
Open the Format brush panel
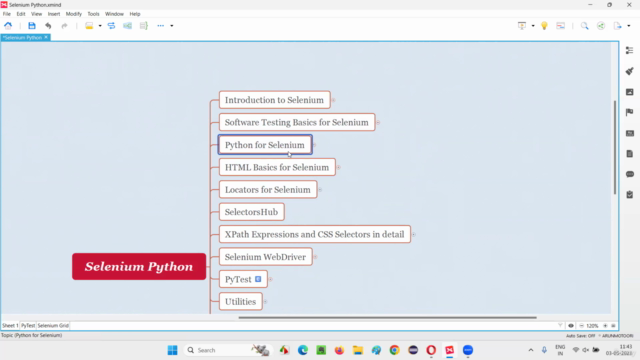pos(629,71)
